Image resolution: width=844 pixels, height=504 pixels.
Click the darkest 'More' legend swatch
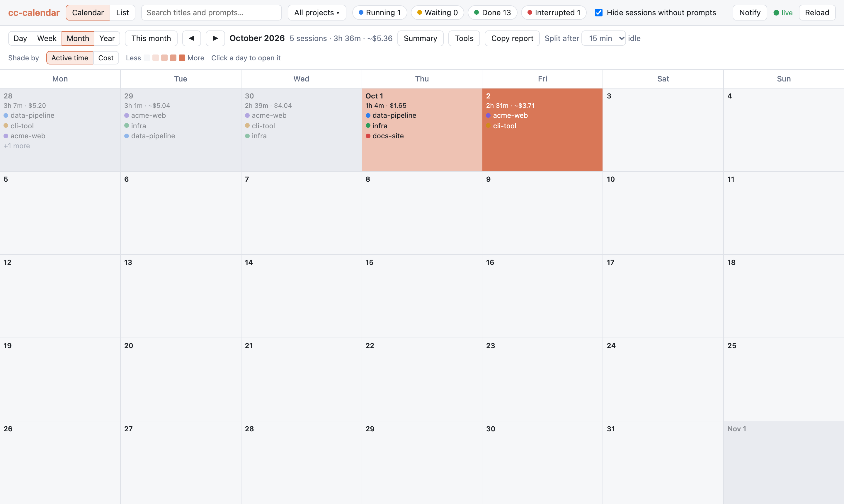pos(182,58)
